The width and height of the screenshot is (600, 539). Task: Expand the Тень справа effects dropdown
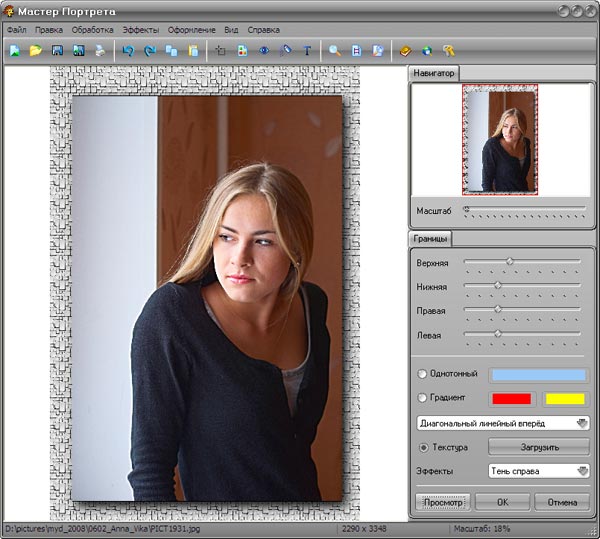point(539,471)
